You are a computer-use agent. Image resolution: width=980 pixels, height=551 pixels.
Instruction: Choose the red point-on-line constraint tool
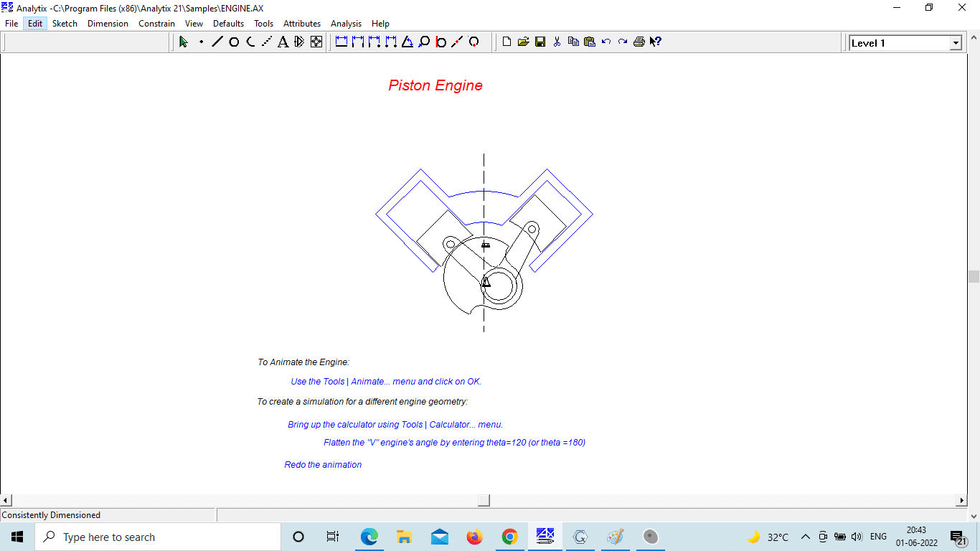457,42
